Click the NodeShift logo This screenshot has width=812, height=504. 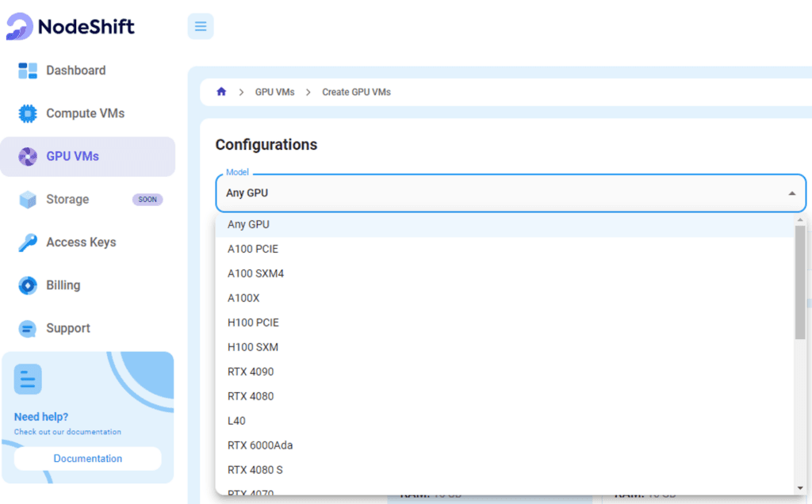point(70,26)
